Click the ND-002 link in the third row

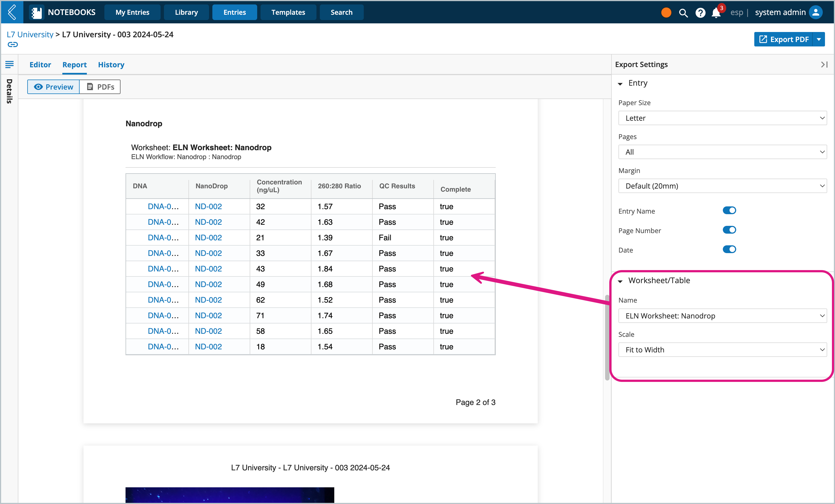click(x=208, y=237)
